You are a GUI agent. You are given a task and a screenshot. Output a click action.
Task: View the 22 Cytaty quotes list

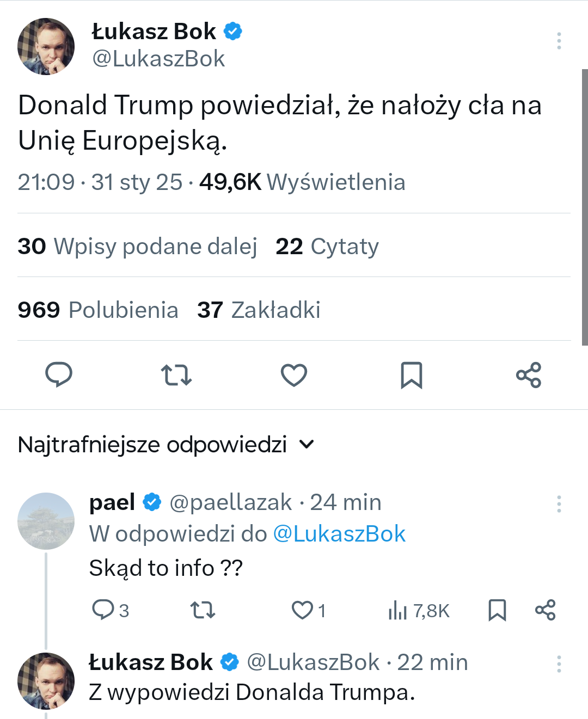pyautogui.click(x=327, y=247)
